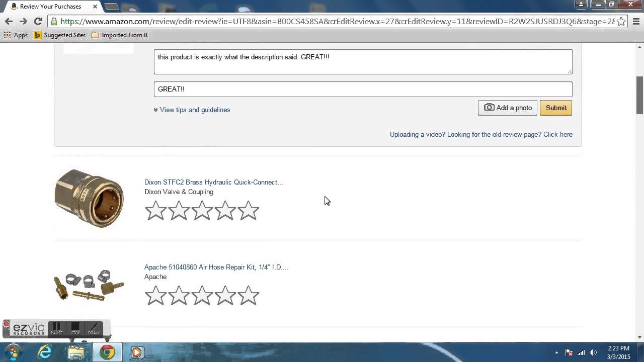Go back using browser back arrow
The image size is (644, 362).
[x=9, y=21]
